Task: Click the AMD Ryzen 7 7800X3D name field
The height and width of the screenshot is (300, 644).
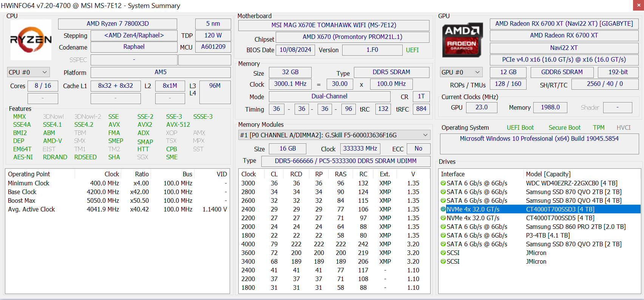Action: click(117, 24)
